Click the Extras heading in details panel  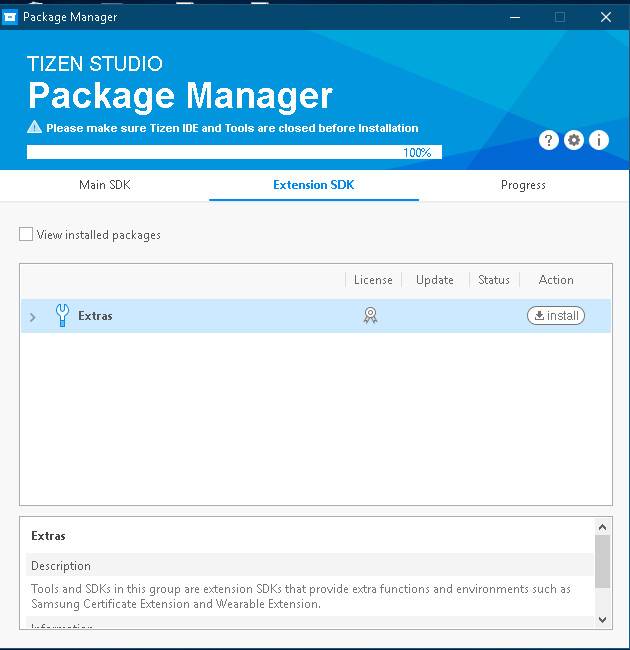tap(48, 536)
